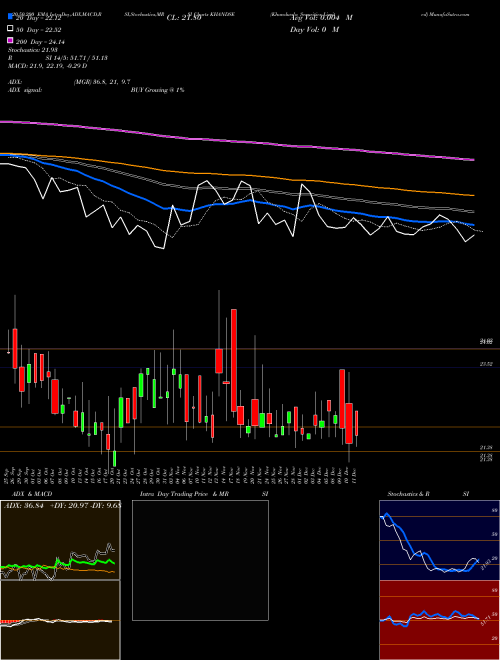Viewport: 500px width, 660px height.
Task: Click the '(MGR) 36.8, 21, 9.7' ADX values
Action: click(102, 82)
